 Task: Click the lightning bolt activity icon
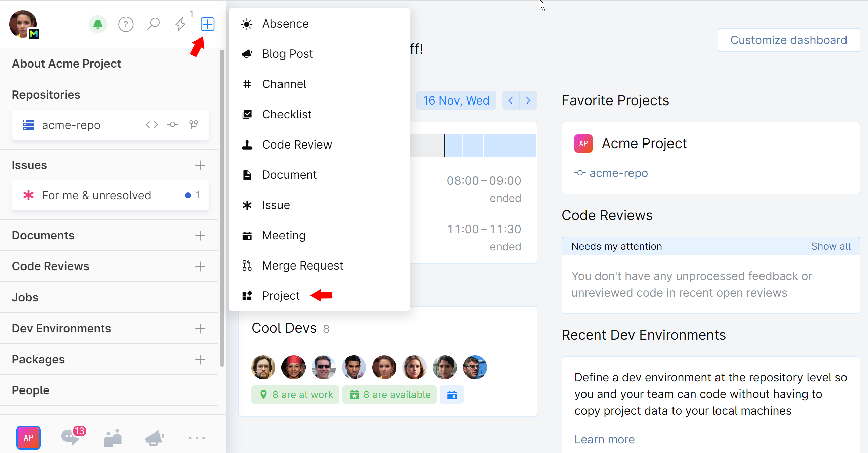point(180,24)
